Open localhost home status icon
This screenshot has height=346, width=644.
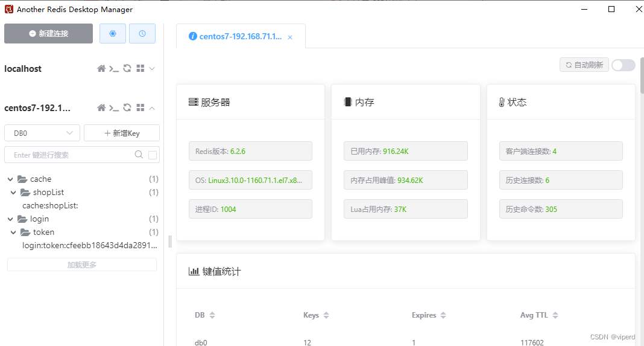(101, 68)
